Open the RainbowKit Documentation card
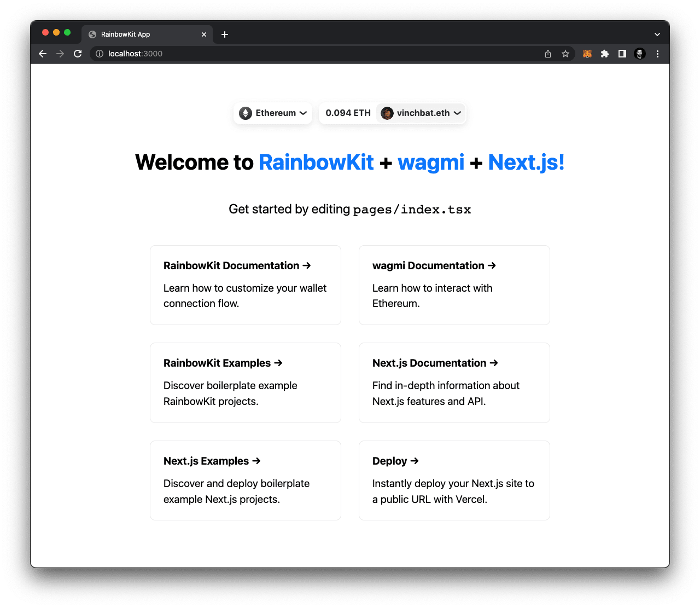 pyautogui.click(x=246, y=285)
